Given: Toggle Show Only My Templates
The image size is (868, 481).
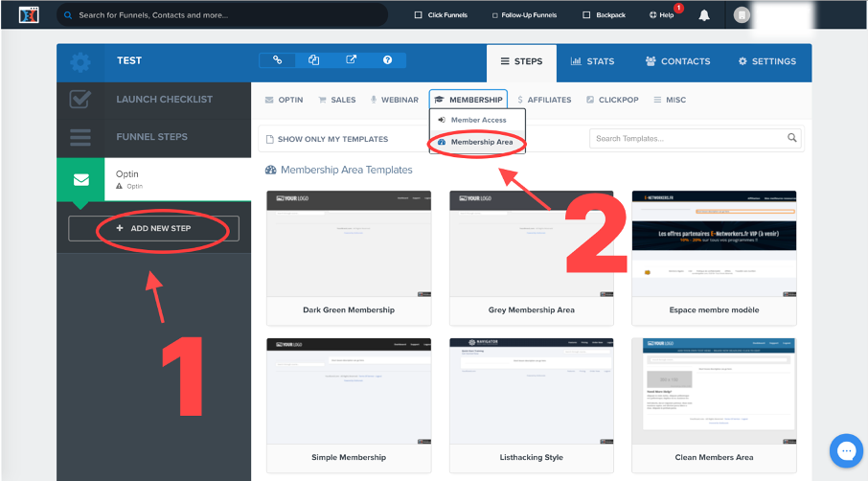Looking at the screenshot, I should coord(327,139).
